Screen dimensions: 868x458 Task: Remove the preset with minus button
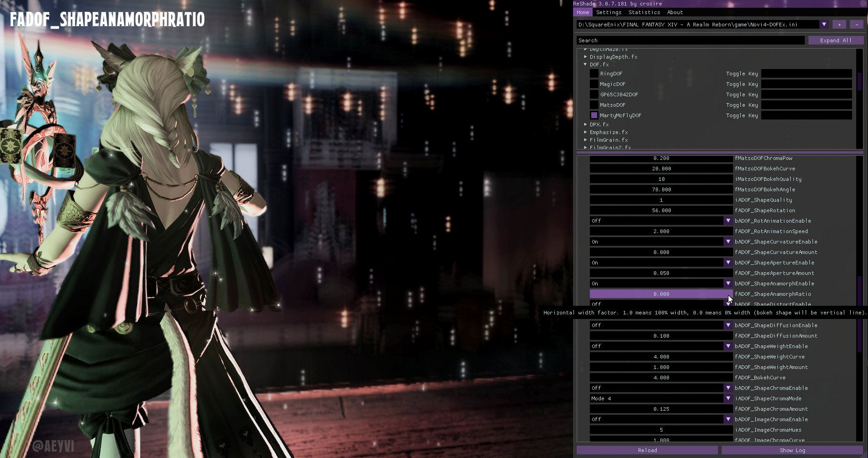[x=857, y=25]
